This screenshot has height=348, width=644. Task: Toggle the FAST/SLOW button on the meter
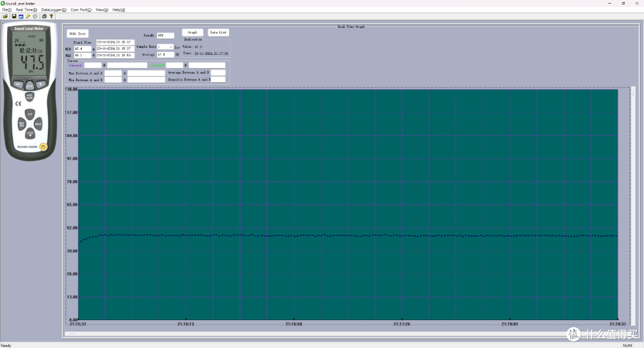(x=30, y=97)
